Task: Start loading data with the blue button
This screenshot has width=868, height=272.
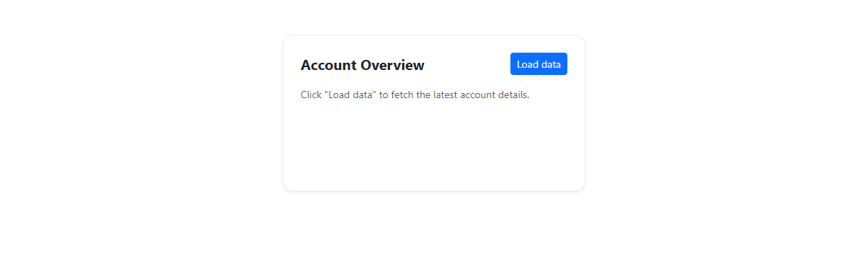Action: pyautogui.click(x=539, y=64)
